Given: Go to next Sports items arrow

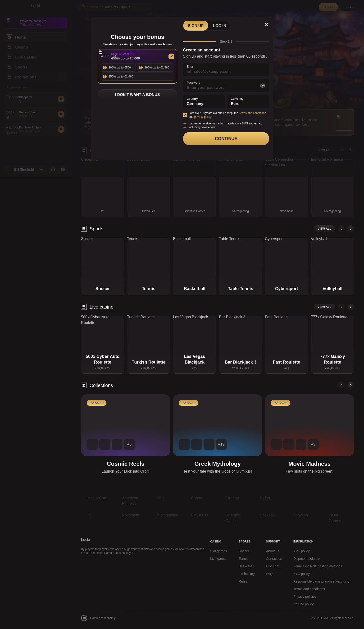Looking at the screenshot, I should [350, 229].
